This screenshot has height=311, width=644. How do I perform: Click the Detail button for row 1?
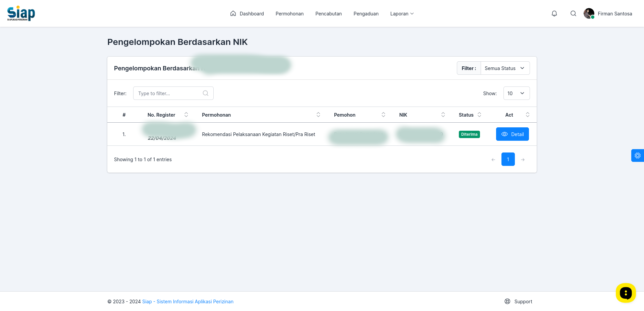click(x=512, y=134)
